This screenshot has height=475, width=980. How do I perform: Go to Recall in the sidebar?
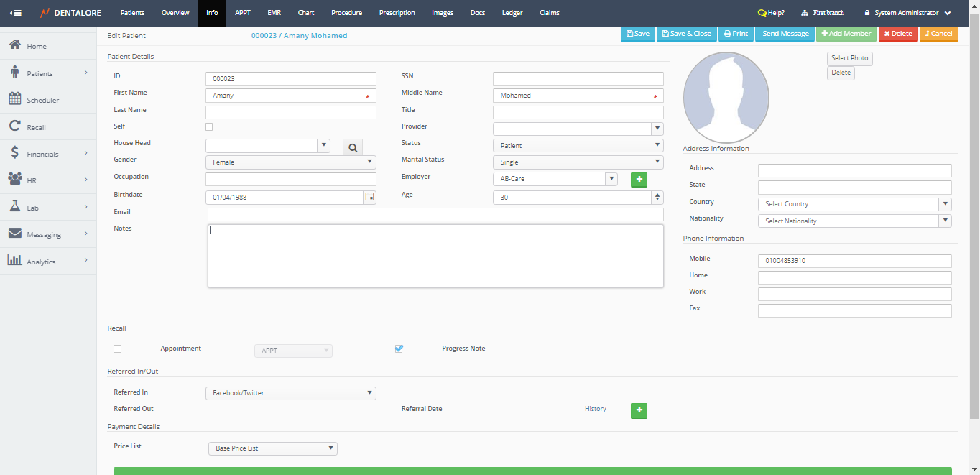(36, 127)
